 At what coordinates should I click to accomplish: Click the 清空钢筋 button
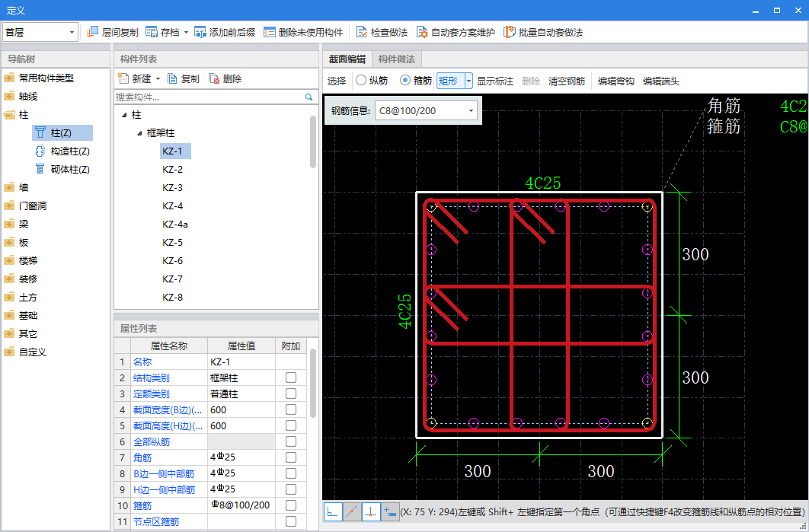click(567, 81)
